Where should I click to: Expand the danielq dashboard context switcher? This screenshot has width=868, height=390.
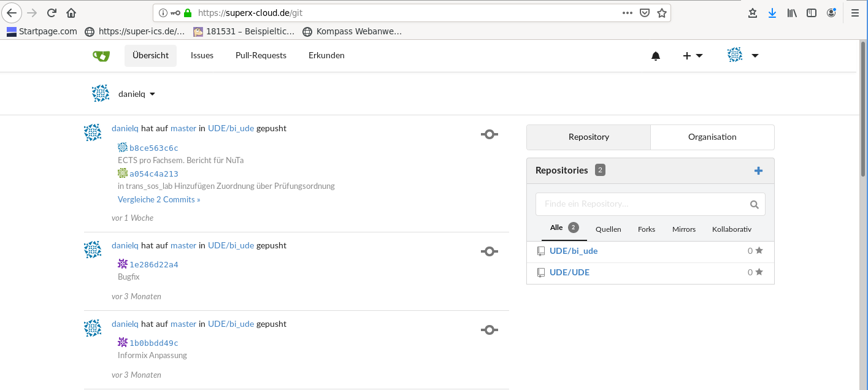pos(136,94)
